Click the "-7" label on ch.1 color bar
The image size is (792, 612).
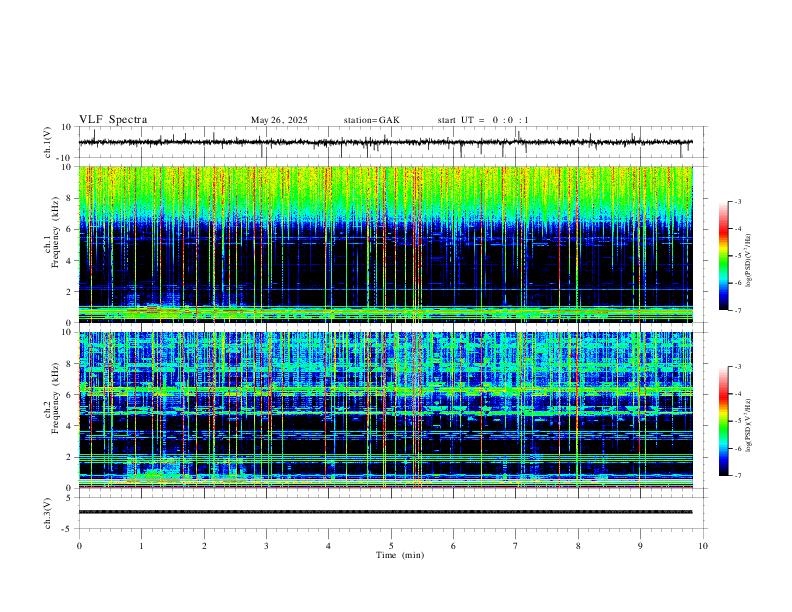coord(737,311)
